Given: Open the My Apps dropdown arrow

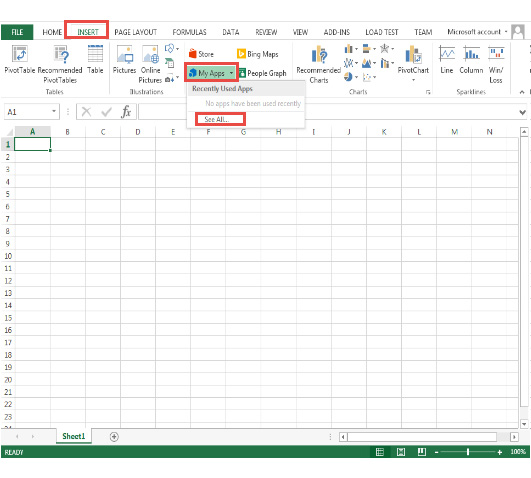Looking at the screenshot, I should pyautogui.click(x=231, y=73).
